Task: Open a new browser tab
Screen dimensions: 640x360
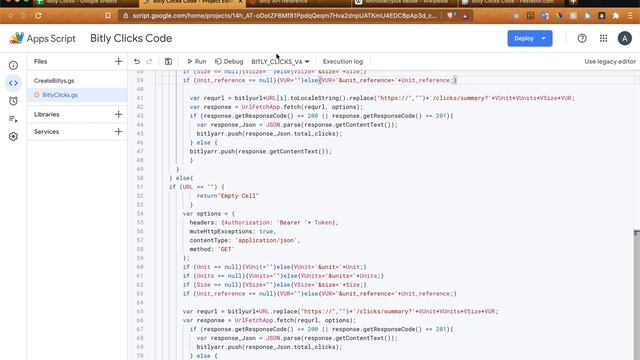Action: coord(573,2)
